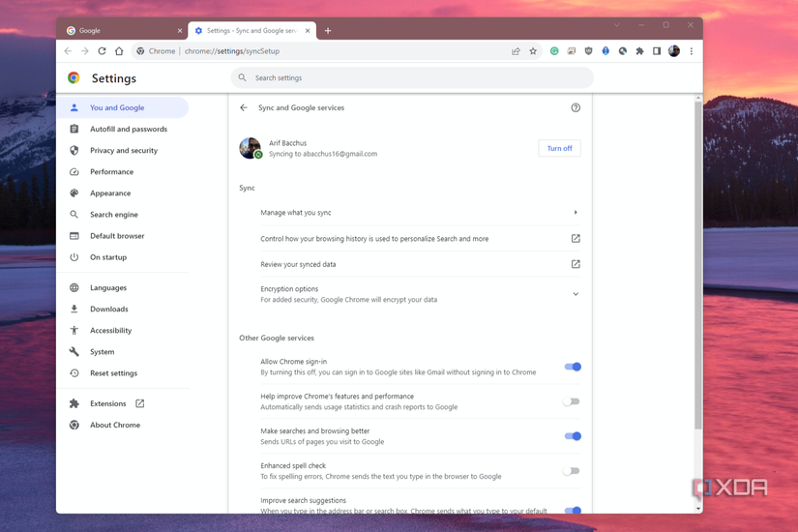Share this page using the share icon
Viewport: 798px width, 532px height.
click(516, 51)
